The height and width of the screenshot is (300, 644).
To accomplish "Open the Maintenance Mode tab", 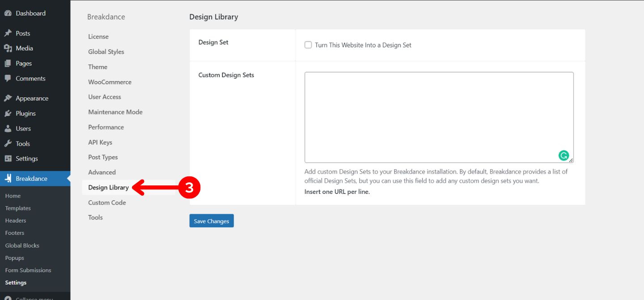I will pos(115,112).
